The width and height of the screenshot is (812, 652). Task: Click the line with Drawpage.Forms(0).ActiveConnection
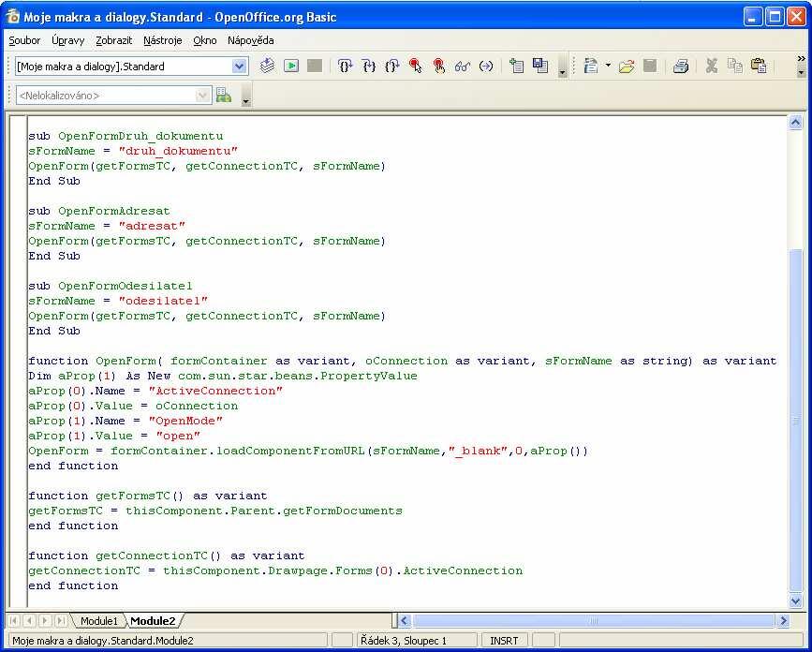click(275, 570)
